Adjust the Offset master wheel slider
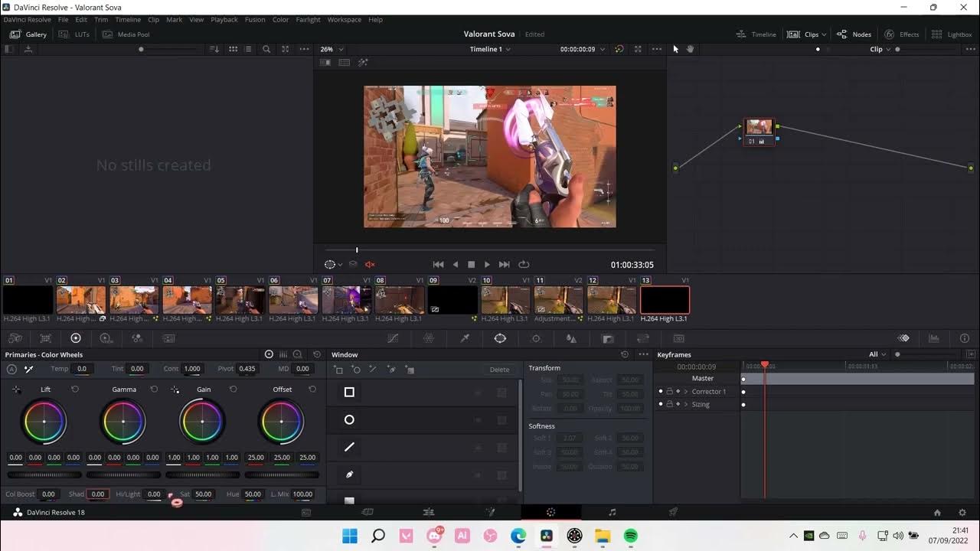Screen dimensions: 980x551 [282, 474]
